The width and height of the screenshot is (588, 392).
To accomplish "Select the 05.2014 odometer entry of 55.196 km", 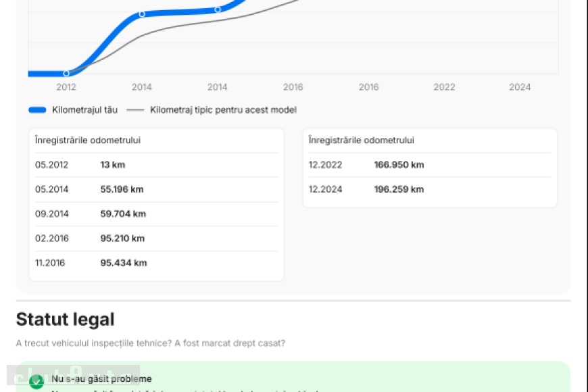I will 156,189.
